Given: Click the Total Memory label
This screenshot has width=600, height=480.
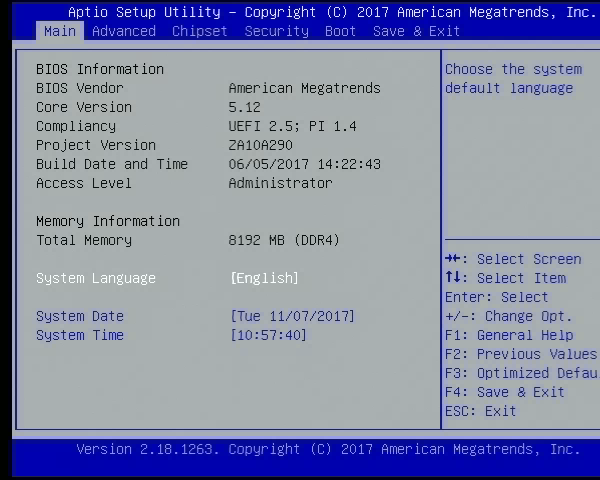Looking at the screenshot, I should click(84, 240).
